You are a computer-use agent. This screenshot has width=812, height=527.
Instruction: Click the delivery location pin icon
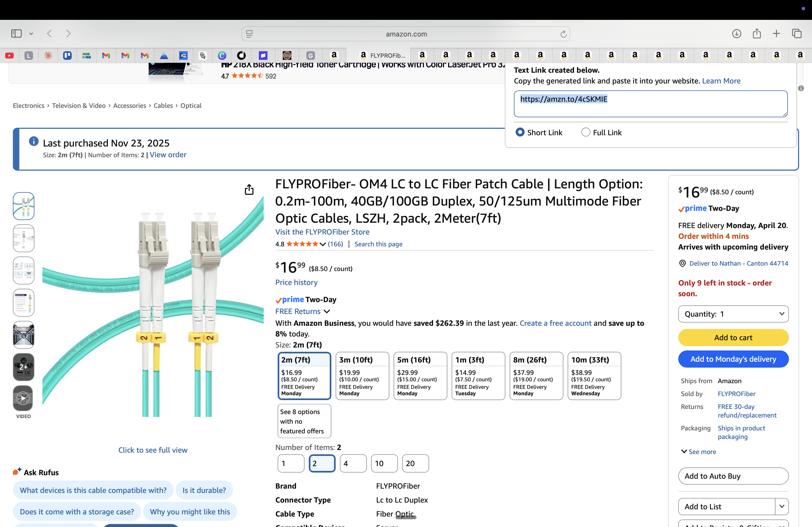(x=682, y=263)
